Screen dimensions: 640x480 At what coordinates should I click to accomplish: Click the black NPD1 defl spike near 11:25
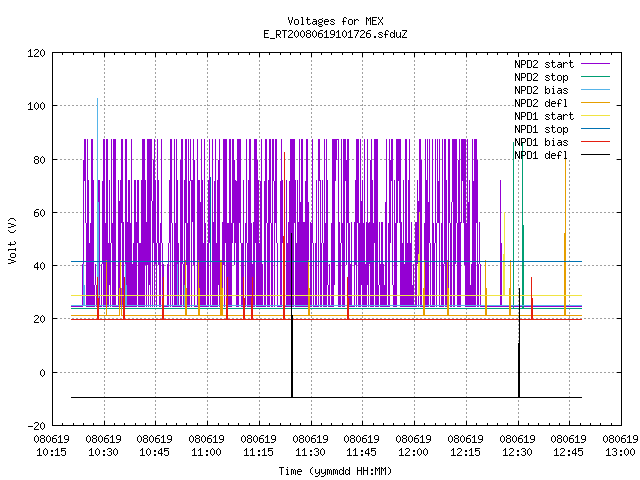pos(292,314)
